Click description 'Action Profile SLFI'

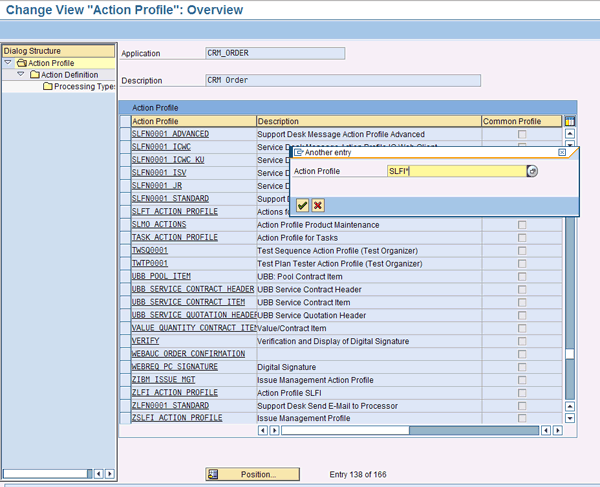[289, 393]
